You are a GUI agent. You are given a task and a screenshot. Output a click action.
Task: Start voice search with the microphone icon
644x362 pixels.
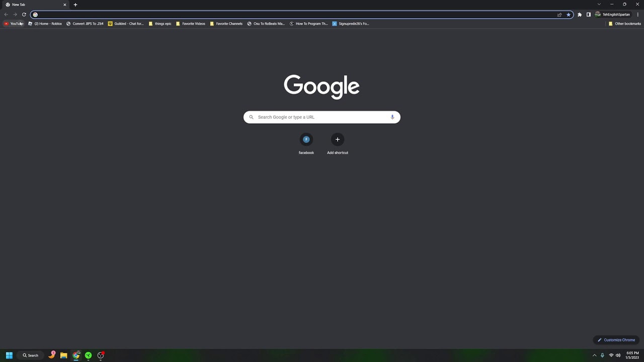[x=392, y=117]
